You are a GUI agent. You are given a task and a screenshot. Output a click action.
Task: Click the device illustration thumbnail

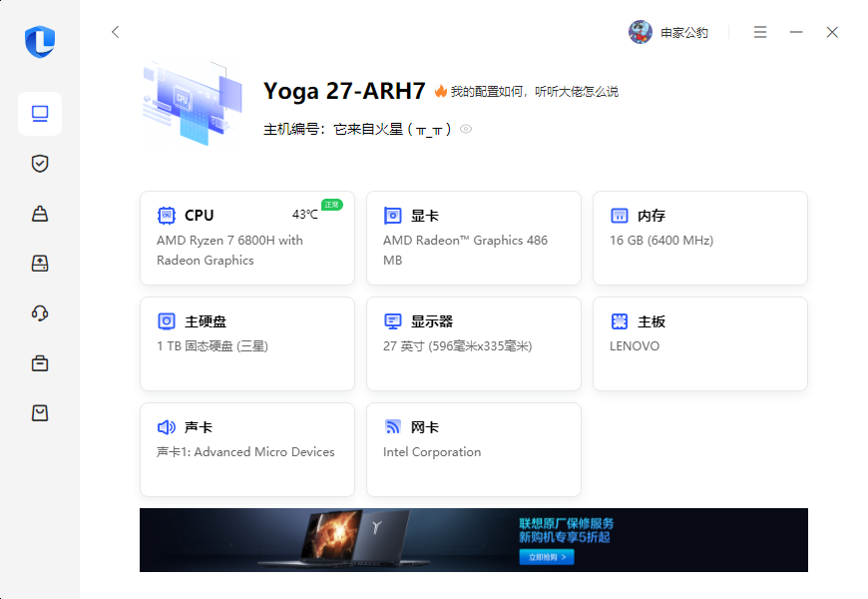click(x=193, y=103)
